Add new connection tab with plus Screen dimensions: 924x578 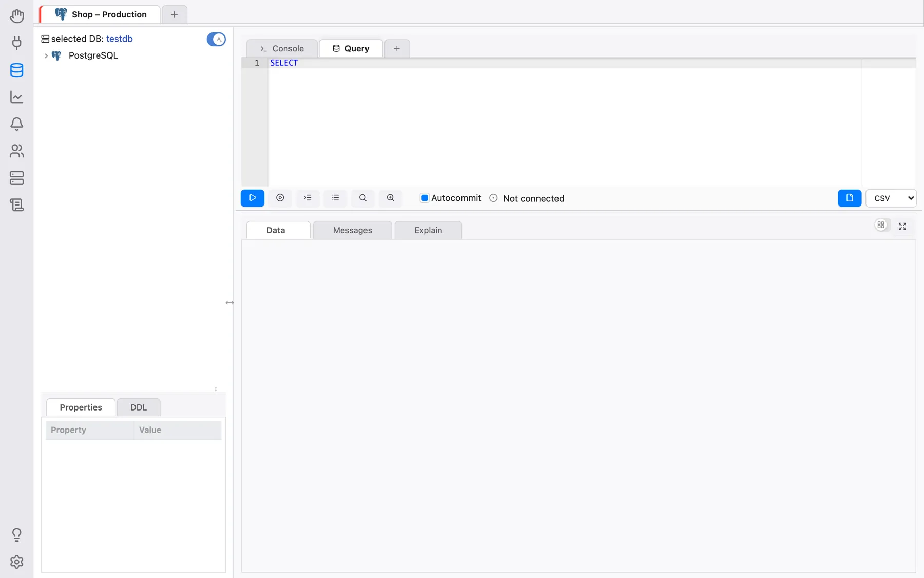(x=174, y=14)
